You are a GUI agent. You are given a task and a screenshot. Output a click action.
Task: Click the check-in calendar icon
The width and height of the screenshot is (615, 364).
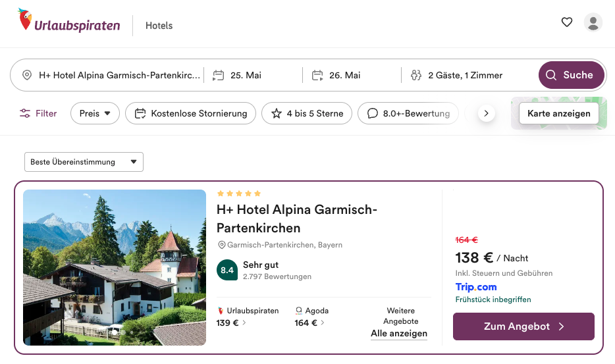219,75
